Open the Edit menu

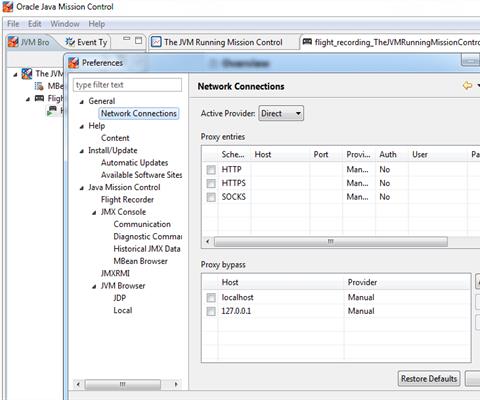(35, 24)
